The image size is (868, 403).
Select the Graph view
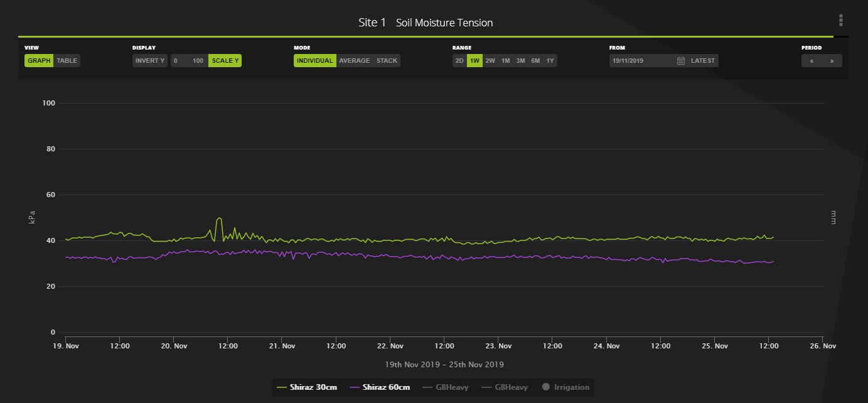38,61
